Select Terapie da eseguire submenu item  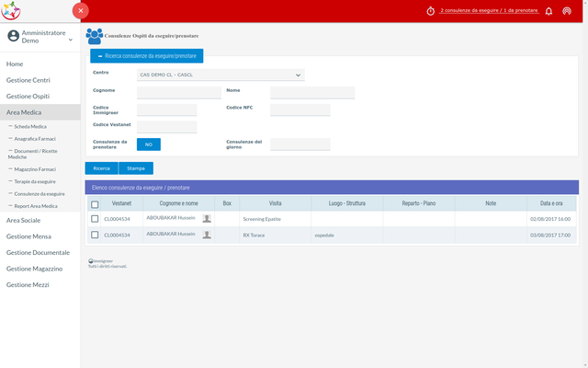coord(35,182)
